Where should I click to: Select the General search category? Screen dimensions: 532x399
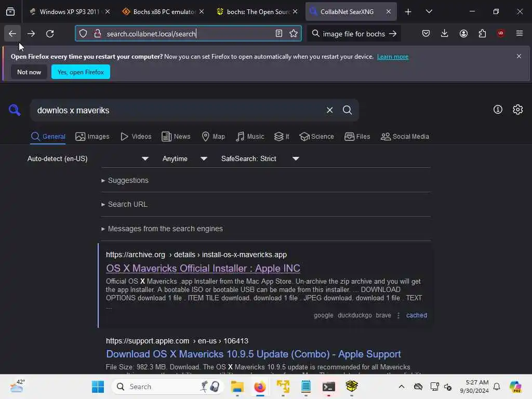(x=48, y=137)
